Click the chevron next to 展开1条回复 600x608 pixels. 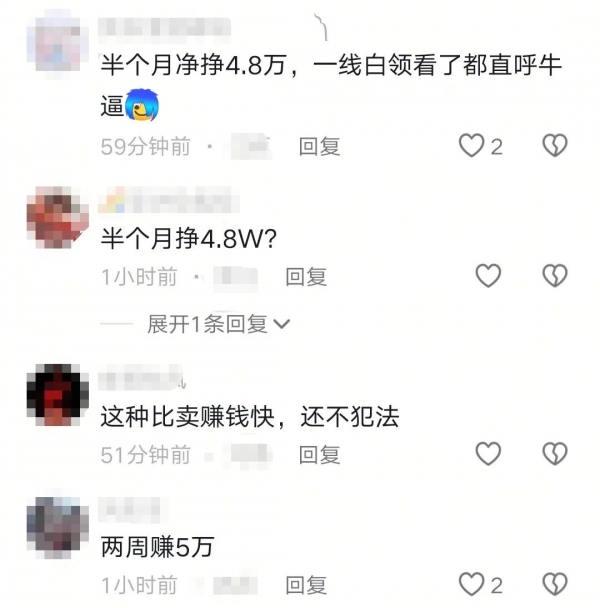pyautogui.click(x=282, y=324)
